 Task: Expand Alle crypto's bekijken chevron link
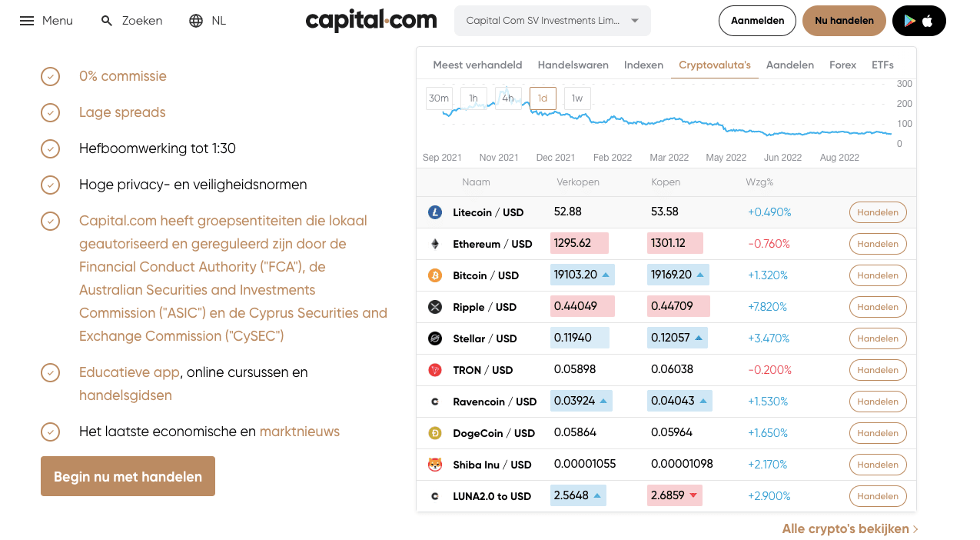coord(915,529)
